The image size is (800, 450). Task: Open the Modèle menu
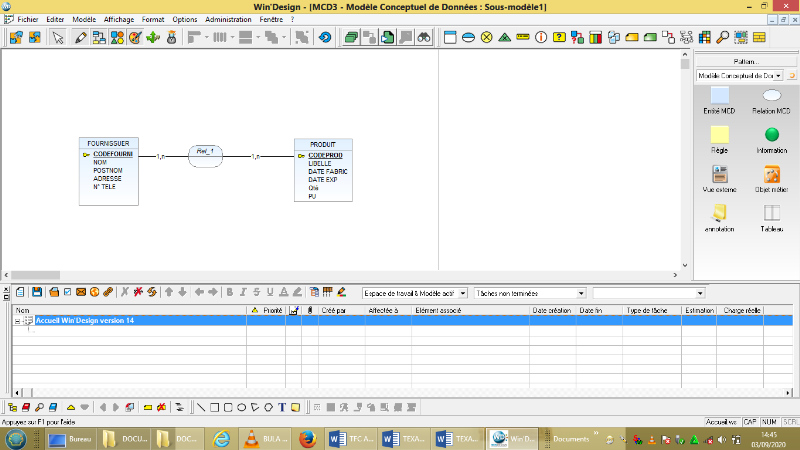84,19
